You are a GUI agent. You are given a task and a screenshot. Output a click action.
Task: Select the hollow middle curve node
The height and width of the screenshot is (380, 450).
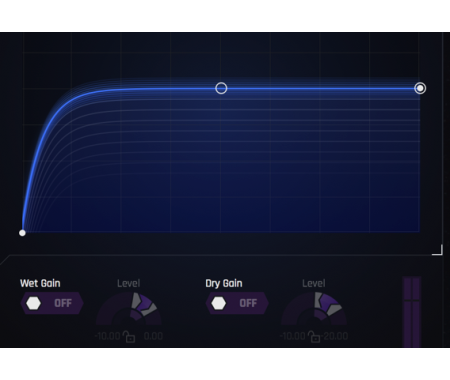pos(221,88)
